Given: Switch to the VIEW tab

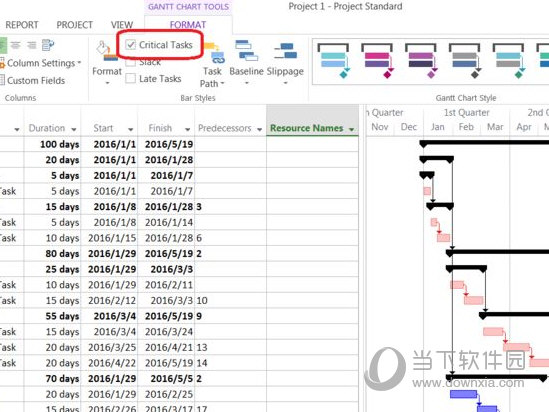Looking at the screenshot, I should coord(122,25).
